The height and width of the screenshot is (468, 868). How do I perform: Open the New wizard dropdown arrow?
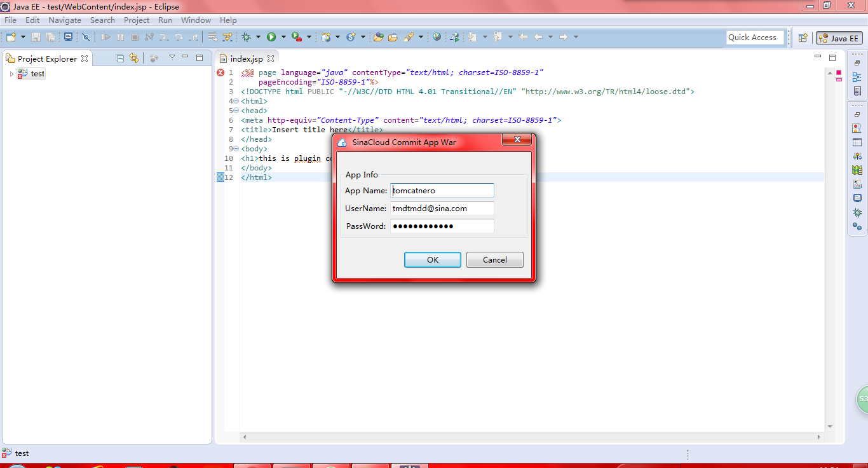click(x=22, y=38)
